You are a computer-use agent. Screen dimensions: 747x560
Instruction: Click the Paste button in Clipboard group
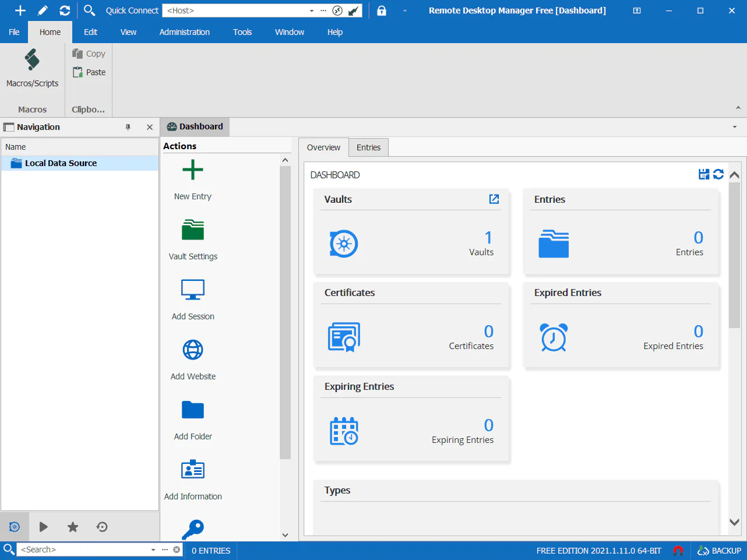(x=89, y=72)
